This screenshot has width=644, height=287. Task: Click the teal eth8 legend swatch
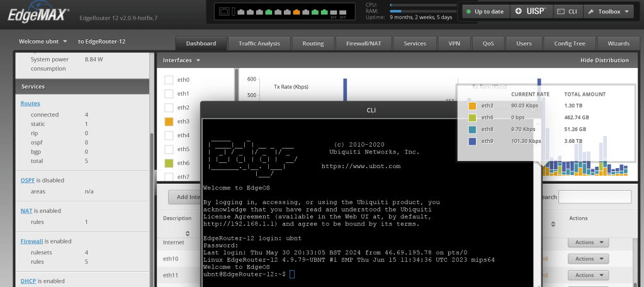[x=472, y=129]
